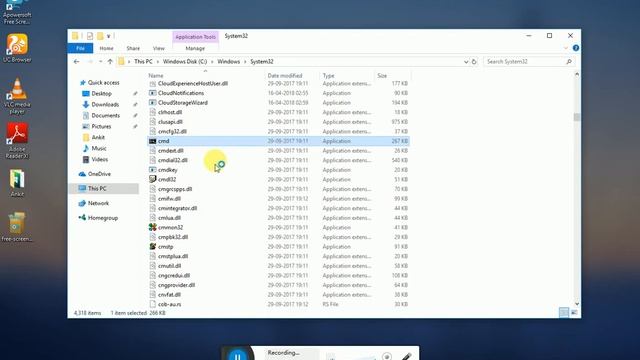Open the quick access toolbar customize dropdown

click(109, 36)
